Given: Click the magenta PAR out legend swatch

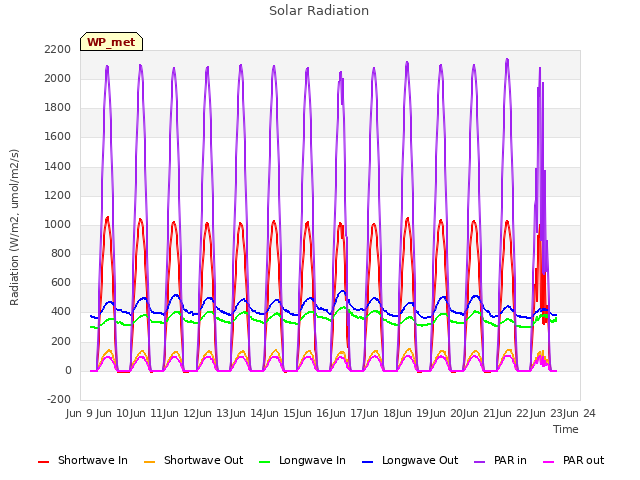Looking at the screenshot, I should coord(549,462).
